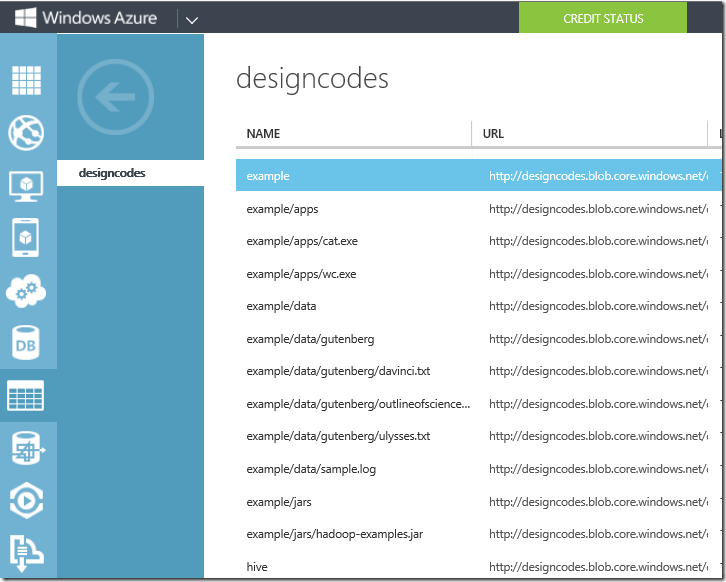Viewport: 726px width, 582px height.
Task: Open Mobile Services phone icon
Action: (26, 237)
